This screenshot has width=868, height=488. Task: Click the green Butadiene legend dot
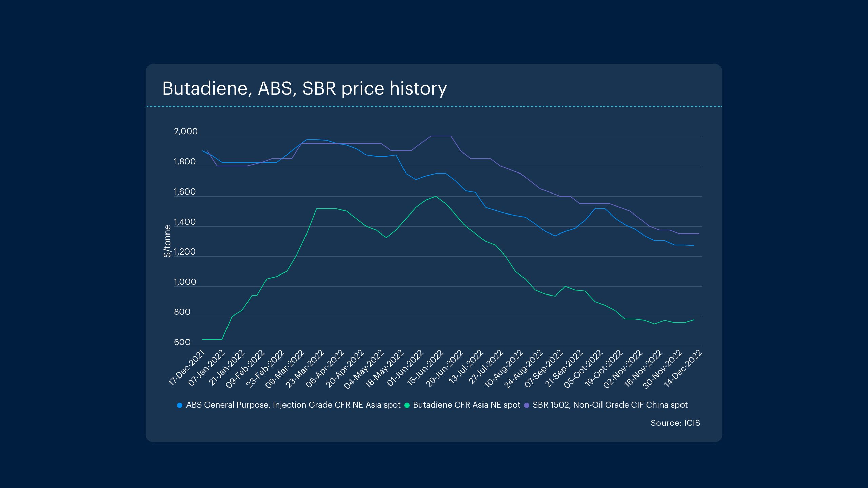pos(407,405)
